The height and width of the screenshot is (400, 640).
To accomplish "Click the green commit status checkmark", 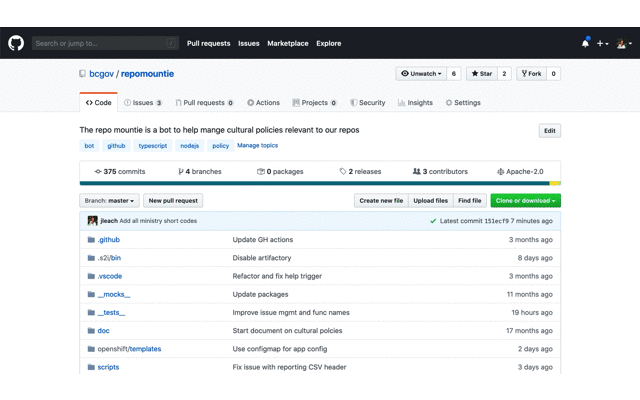I will (433, 221).
